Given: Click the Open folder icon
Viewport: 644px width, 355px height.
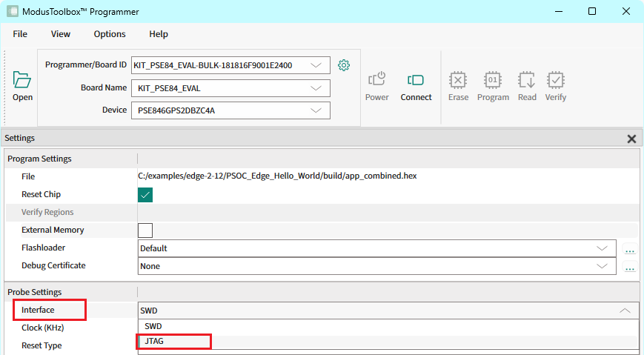Looking at the screenshot, I should (22, 80).
